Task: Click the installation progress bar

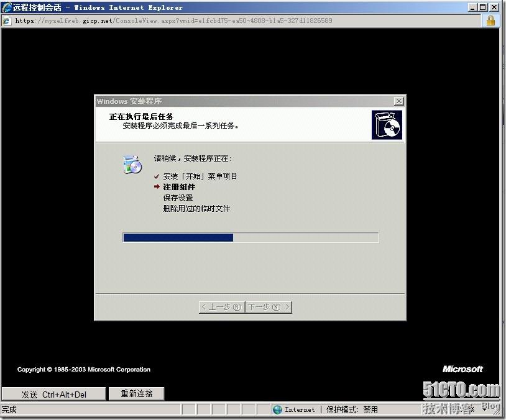Action: coord(250,237)
